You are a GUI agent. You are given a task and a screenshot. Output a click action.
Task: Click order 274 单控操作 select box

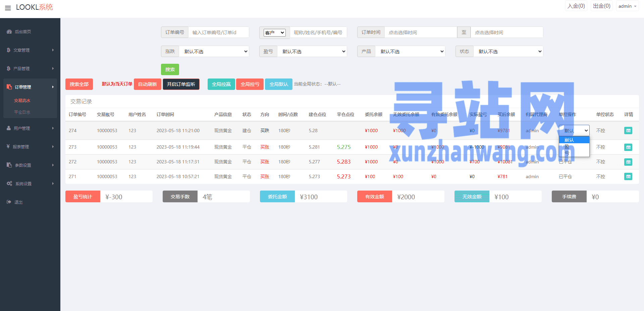(x=574, y=131)
